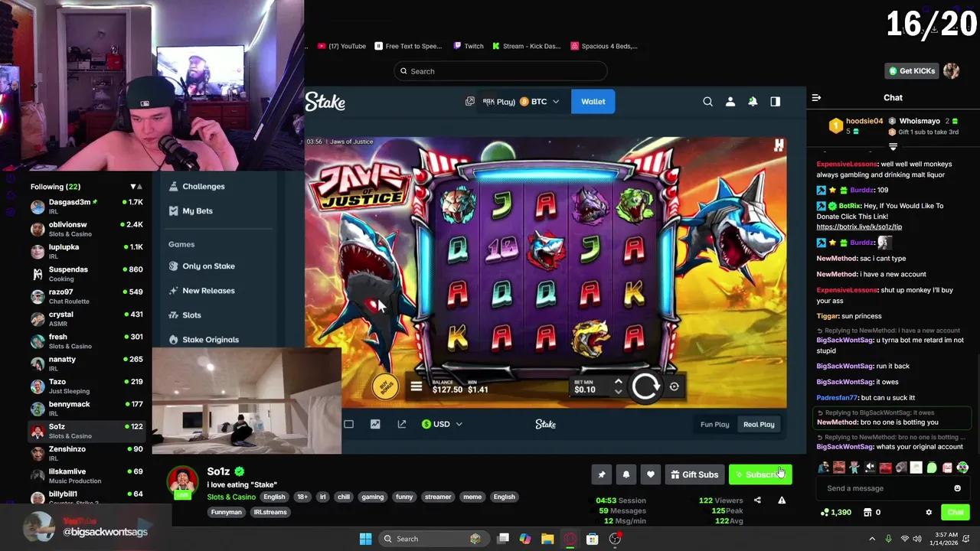
Task: Open the BTC currency dropdown
Action: tap(540, 101)
